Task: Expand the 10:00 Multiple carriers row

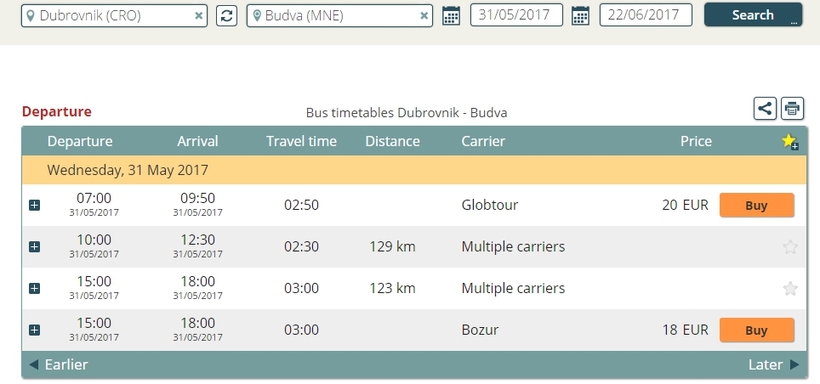Action: [x=35, y=246]
